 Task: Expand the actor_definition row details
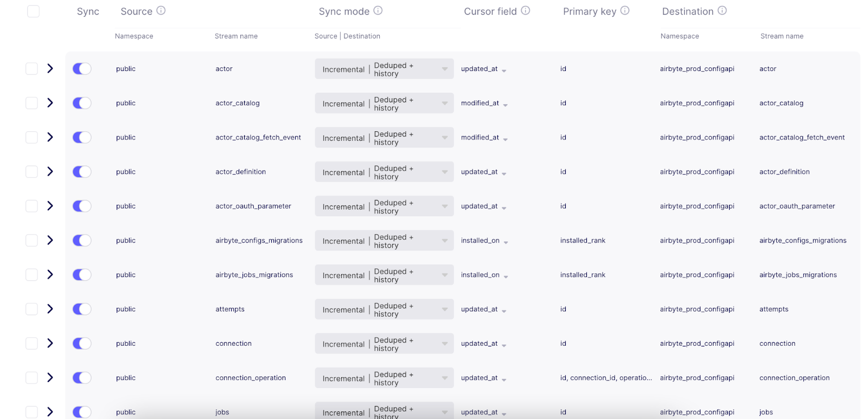click(50, 171)
